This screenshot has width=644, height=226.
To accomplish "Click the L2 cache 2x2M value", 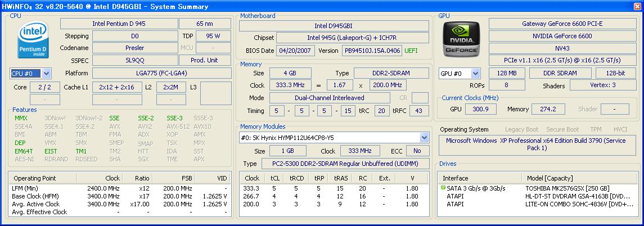I will [x=171, y=87].
